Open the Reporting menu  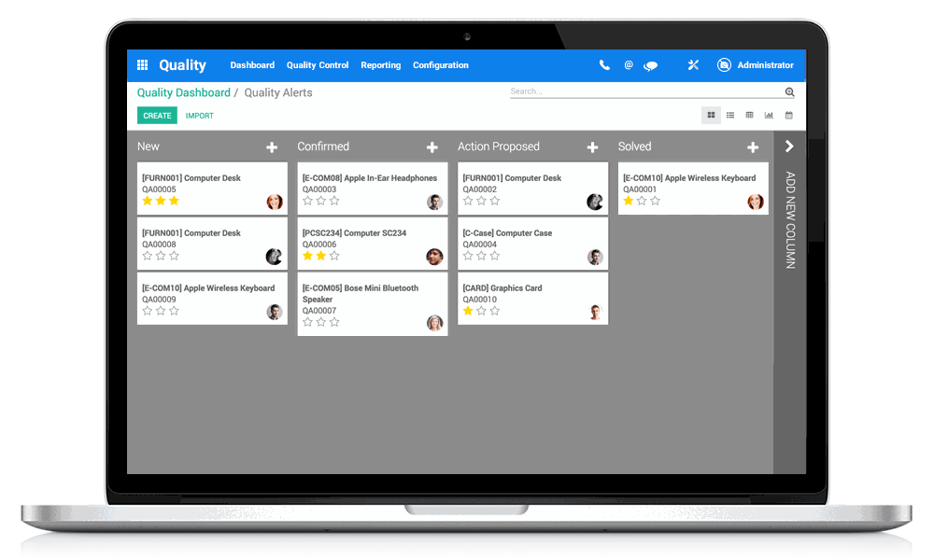point(380,65)
